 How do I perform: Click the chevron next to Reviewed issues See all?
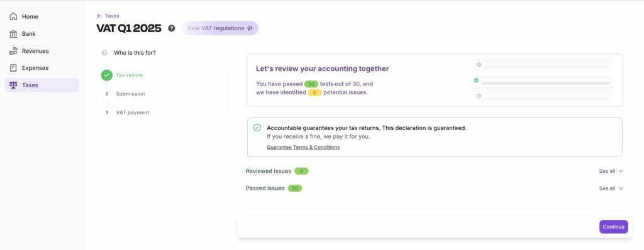coord(621,171)
